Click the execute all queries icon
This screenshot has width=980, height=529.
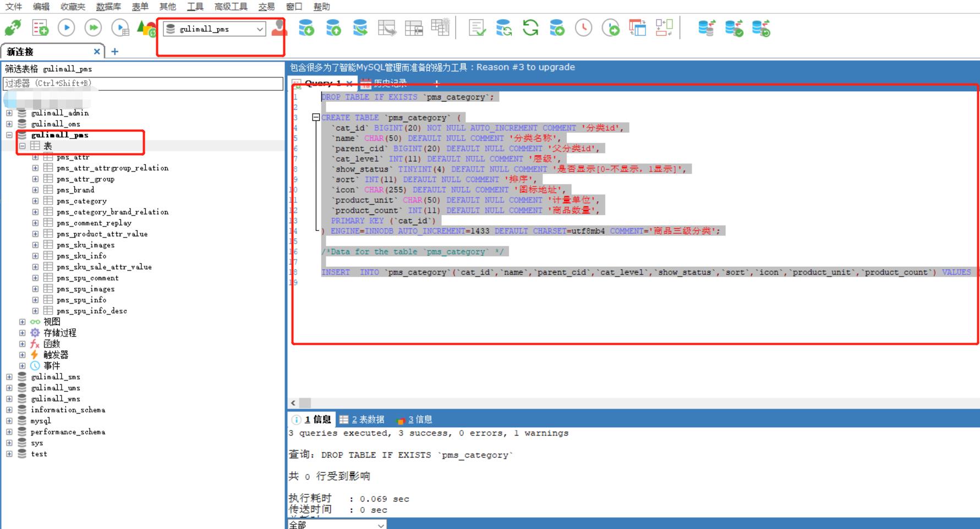(94, 27)
